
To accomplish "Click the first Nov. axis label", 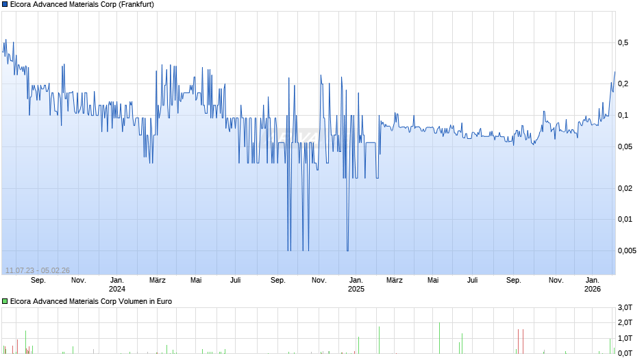I will pos(79,281).
